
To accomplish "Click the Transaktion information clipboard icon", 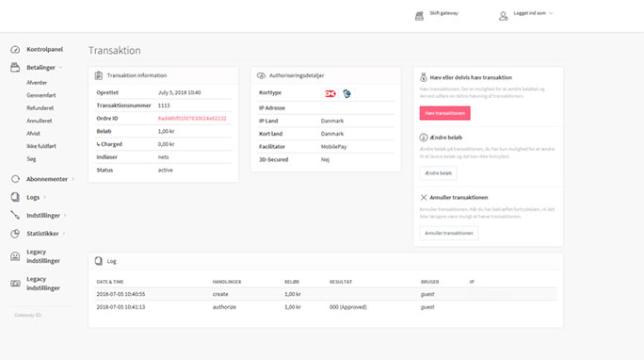I will coord(99,75).
